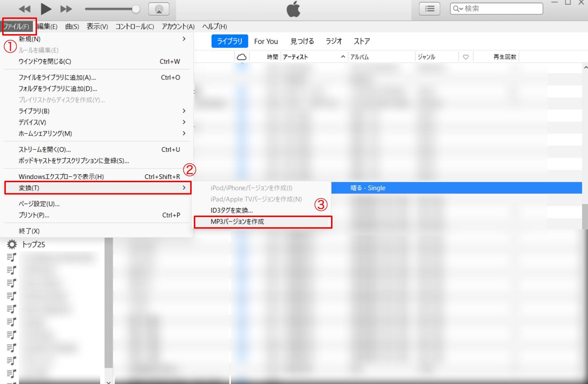Click the cloud status column header
Viewport: 588px width, 384px height.
tap(241, 57)
